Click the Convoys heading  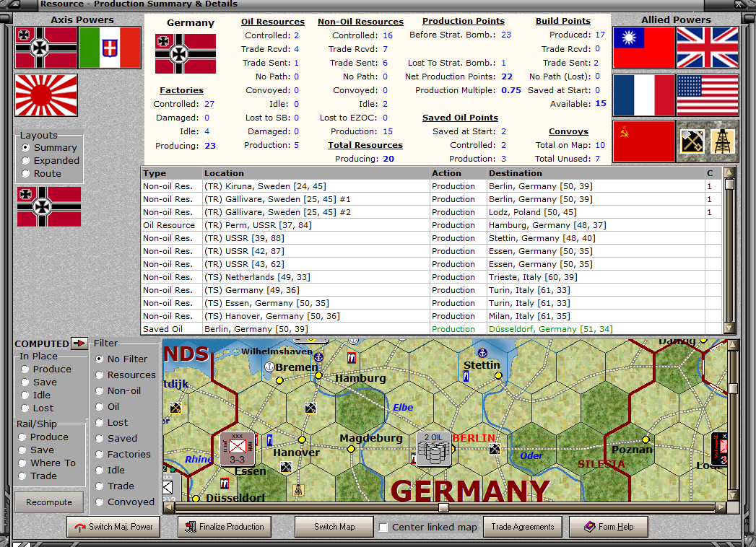click(x=568, y=131)
